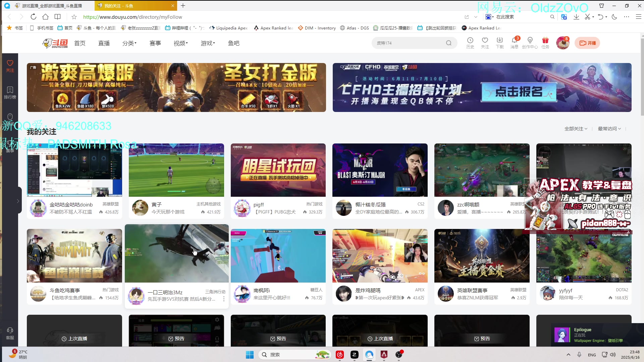Expand the 视频 video dropdown
This screenshot has height=362, width=644.
[180, 43]
